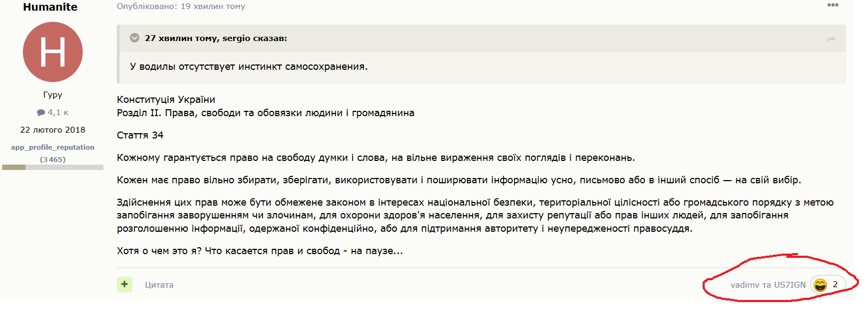This screenshot has width=868, height=309.
Task: Click the speech bubble posts count icon
Action: tap(41, 112)
